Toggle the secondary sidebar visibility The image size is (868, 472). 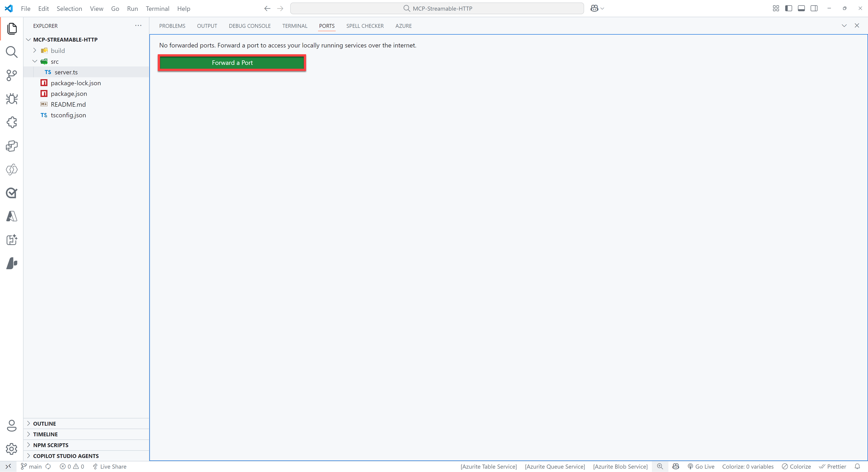coord(814,8)
